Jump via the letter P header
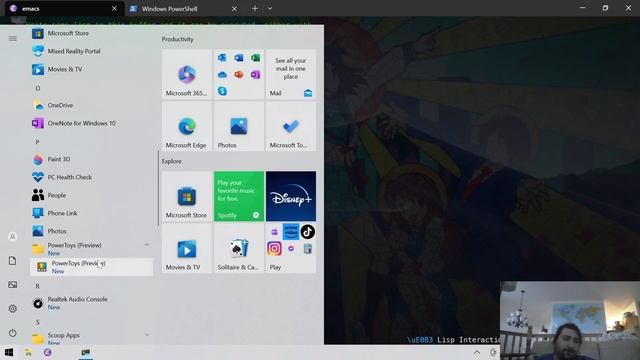640x360 pixels. coord(37,142)
